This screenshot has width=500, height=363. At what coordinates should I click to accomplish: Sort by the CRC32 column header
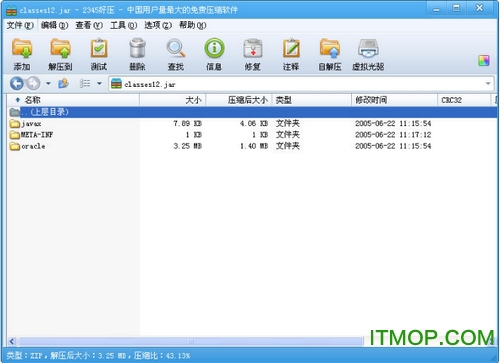[x=464, y=100]
